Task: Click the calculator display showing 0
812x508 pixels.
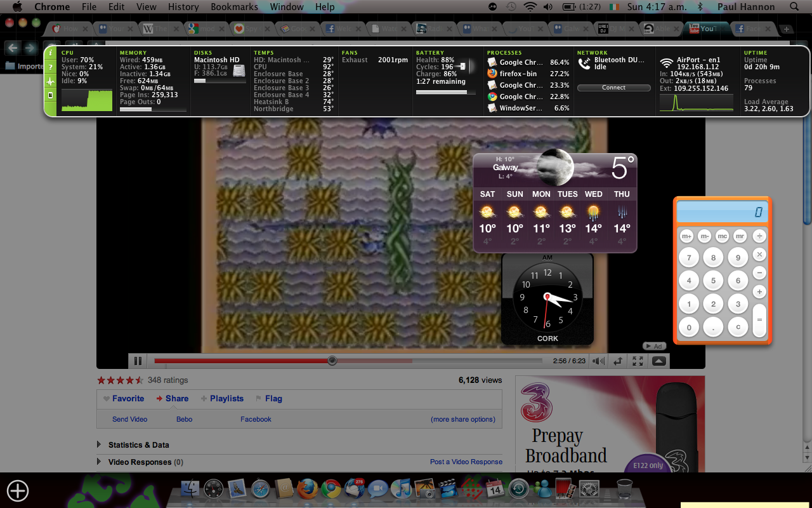Action: [723, 212]
